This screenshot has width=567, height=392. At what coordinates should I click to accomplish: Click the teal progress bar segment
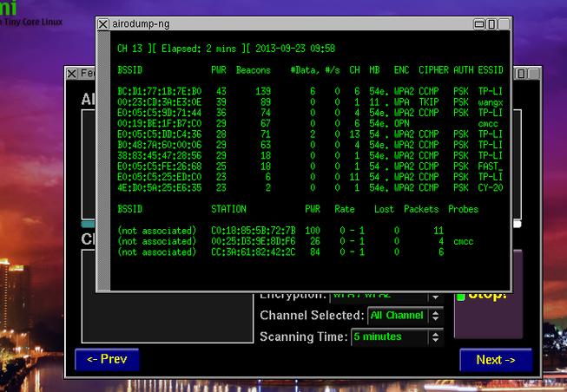(88, 224)
